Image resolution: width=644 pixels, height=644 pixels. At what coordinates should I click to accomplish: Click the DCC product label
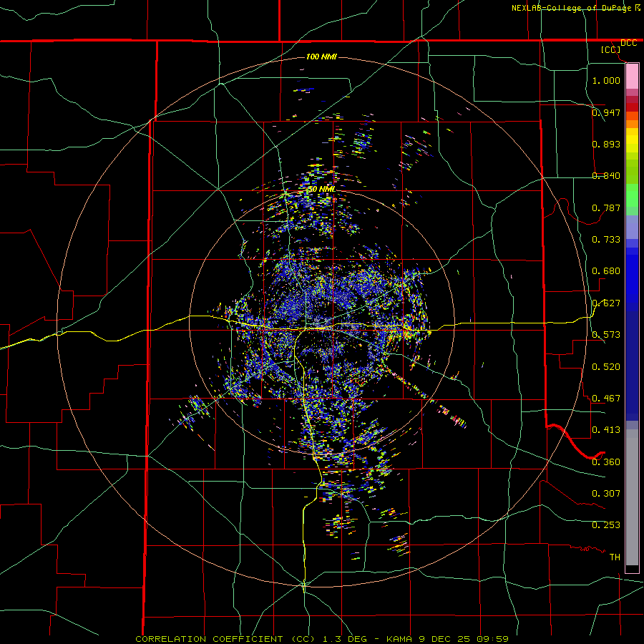628,43
